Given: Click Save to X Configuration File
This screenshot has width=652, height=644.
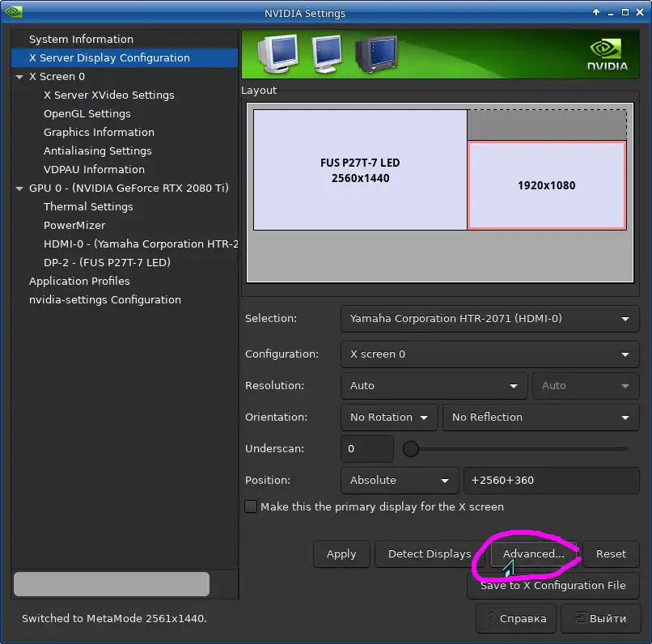Looking at the screenshot, I should tap(553, 586).
